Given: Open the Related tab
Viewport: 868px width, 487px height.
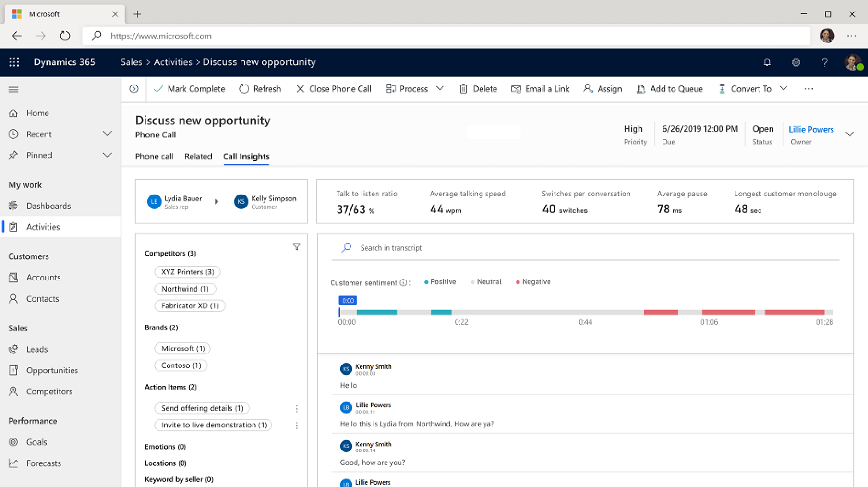Looking at the screenshot, I should 198,156.
